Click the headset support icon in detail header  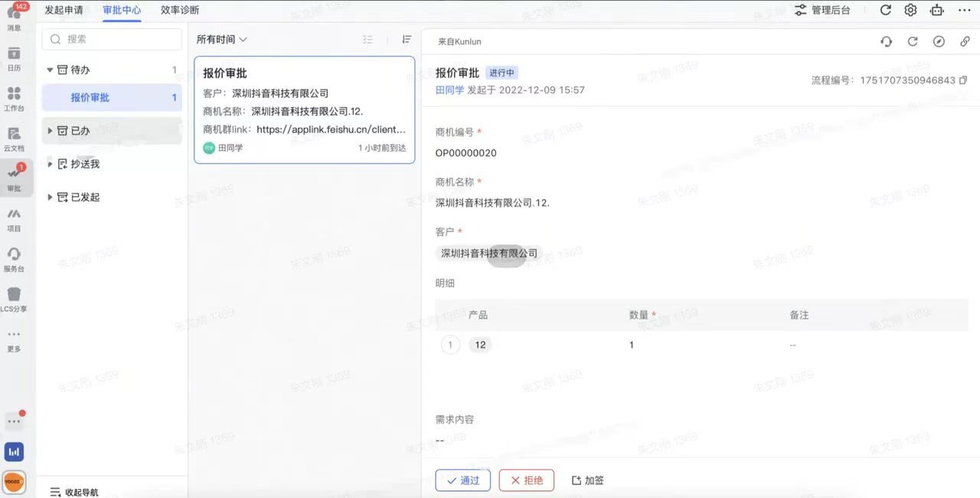pos(887,41)
